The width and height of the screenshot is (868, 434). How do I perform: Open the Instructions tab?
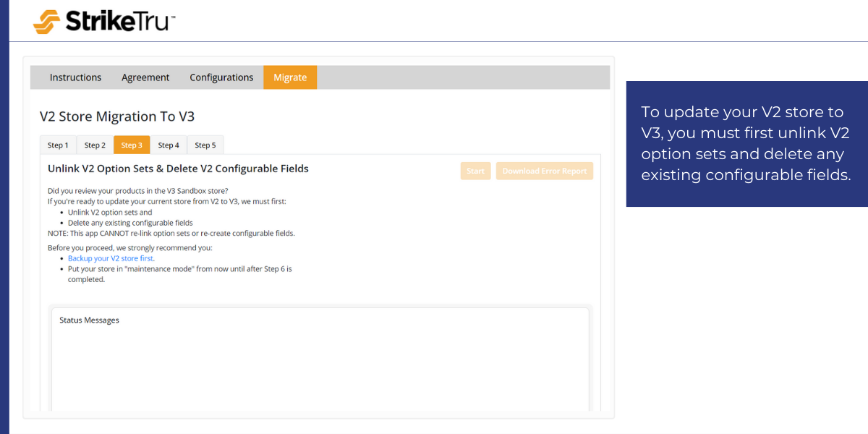pyautogui.click(x=75, y=77)
